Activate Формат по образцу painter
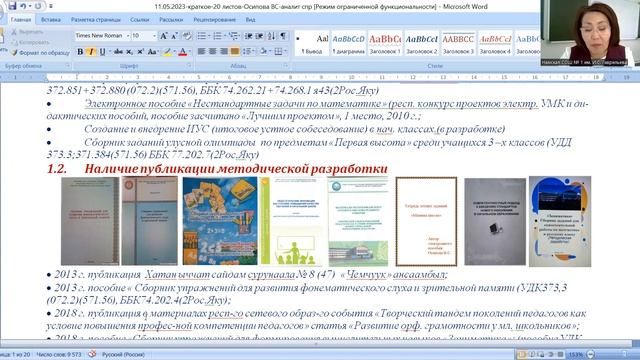This screenshot has height=360, width=640. click(40, 53)
